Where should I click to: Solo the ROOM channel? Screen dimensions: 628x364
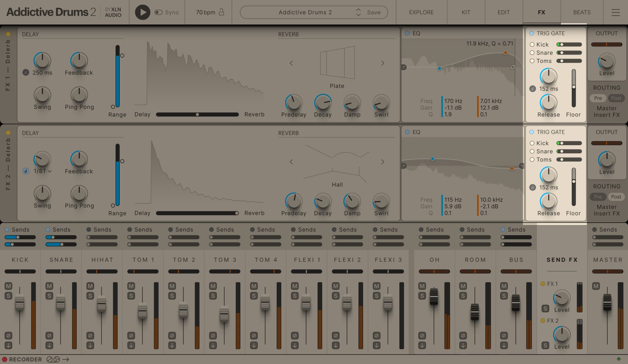coord(463,296)
